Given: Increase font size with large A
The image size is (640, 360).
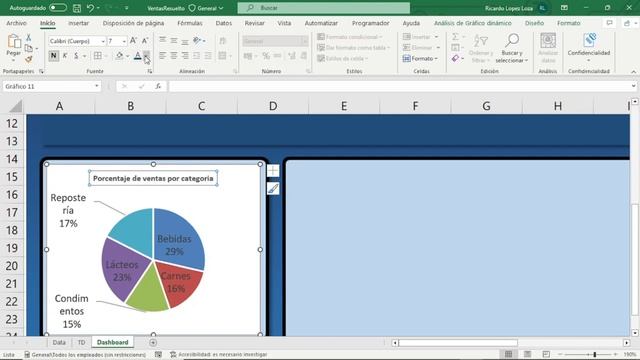Looking at the screenshot, I should 133,41.
